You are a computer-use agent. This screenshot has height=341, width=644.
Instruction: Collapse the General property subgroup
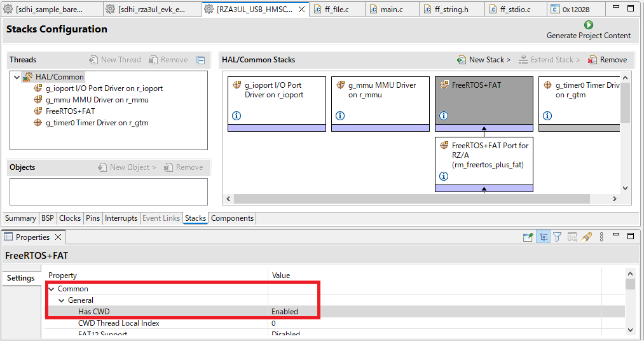[x=62, y=300]
